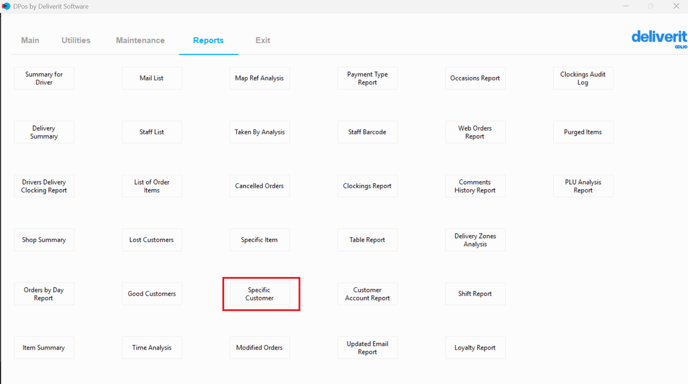Open the Table Report
Viewport: 688px width, 384px height.
point(367,240)
